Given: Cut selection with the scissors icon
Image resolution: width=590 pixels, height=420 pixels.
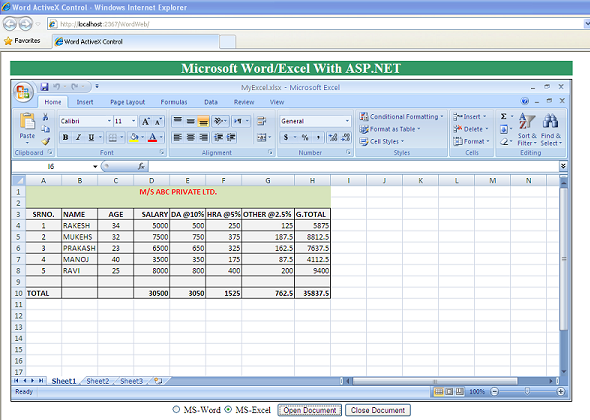Looking at the screenshot, I should pyautogui.click(x=46, y=117).
